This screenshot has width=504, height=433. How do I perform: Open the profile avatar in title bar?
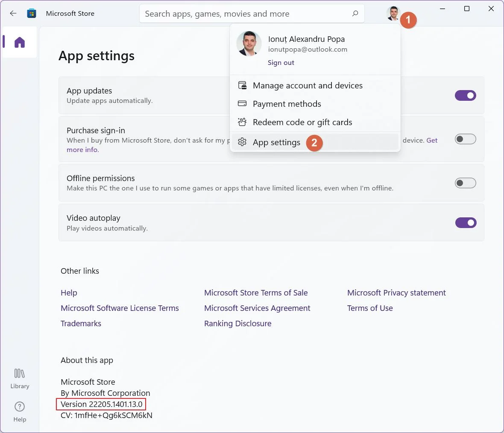pos(393,14)
